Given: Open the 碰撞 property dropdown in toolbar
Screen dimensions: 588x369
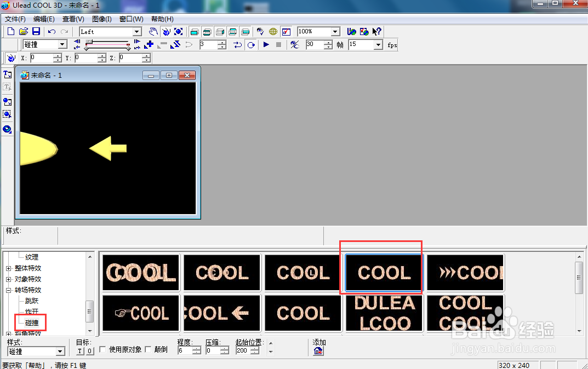Looking at the screenshot, I should click(x=62, y=44).
